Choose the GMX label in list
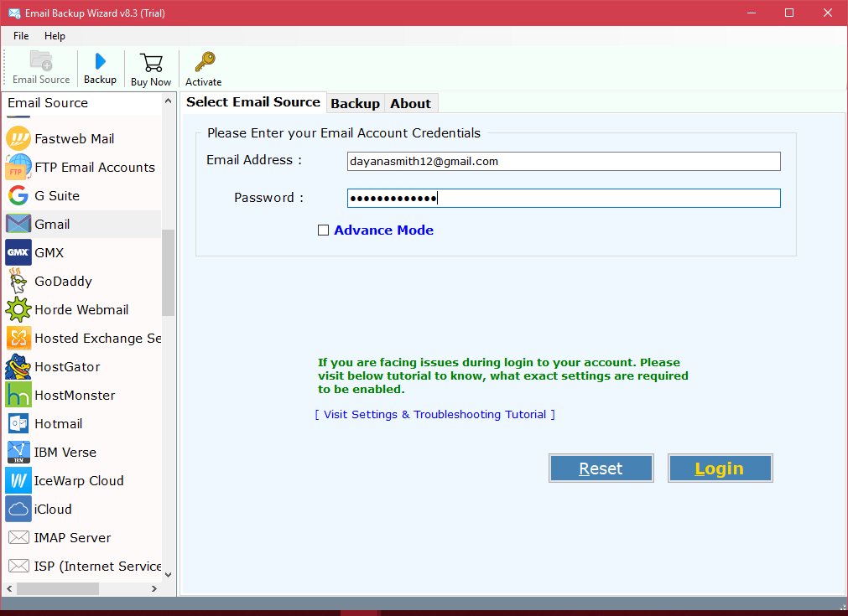 pos(49,253)
